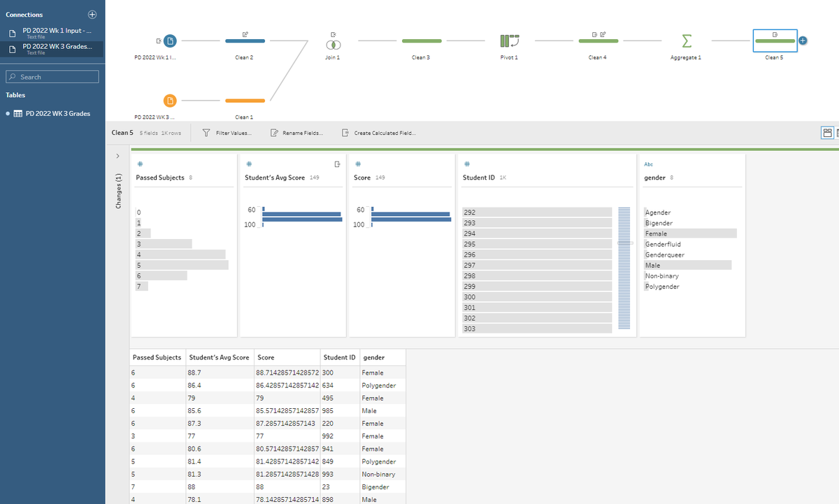Image resolution: width=839 pixels, height=504 pixels.
Task: Click number type icon on Student ID field
Action: pyautogui.click(x=466, y=164)
